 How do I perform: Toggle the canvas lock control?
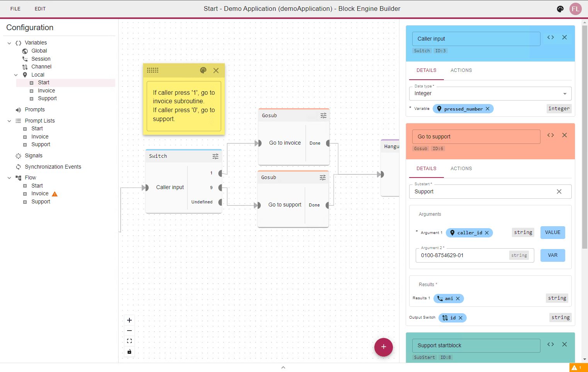[x=129, y=352]
